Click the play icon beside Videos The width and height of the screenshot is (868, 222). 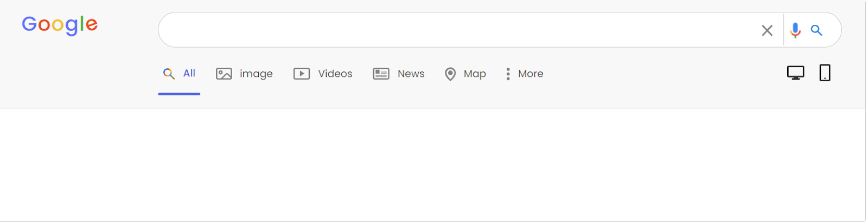click(302, 74)
